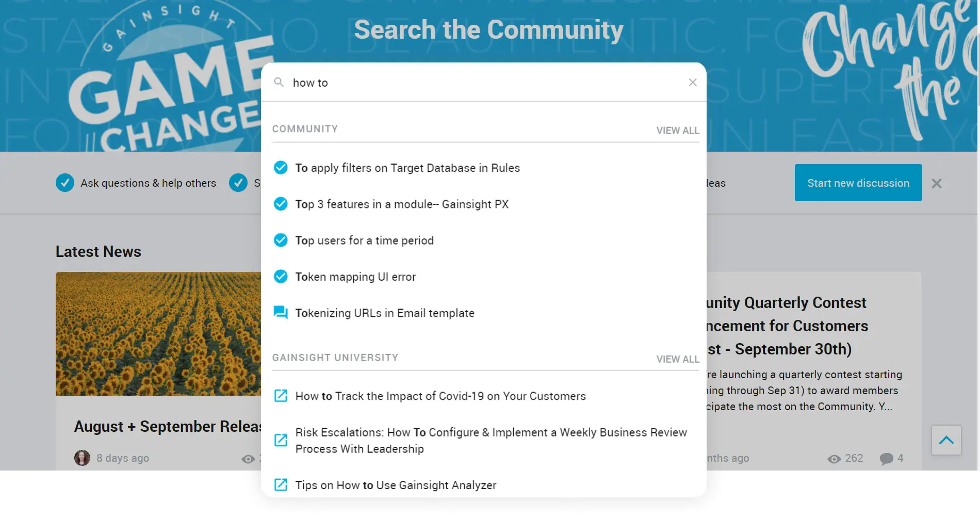Image resolution: width=980 pixels, height=518 pixels.
Task: Click the comment bubble icon showing 4
Action: point(886,459)
